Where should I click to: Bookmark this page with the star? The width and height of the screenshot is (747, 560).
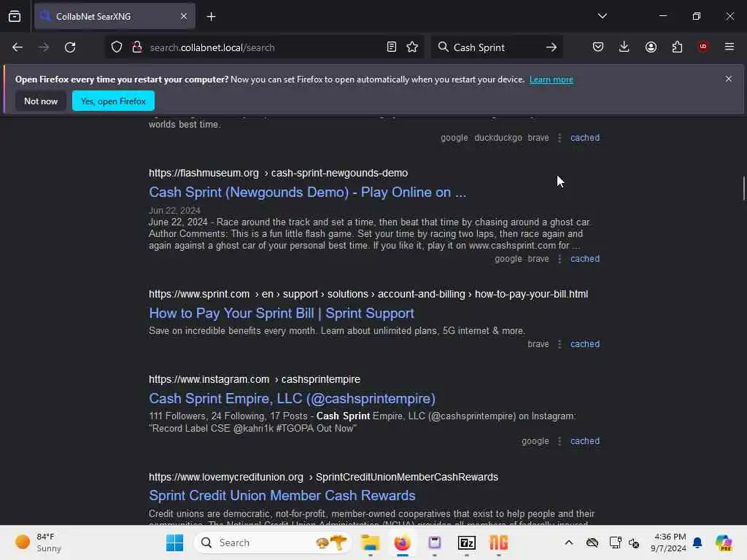[412, 47]
